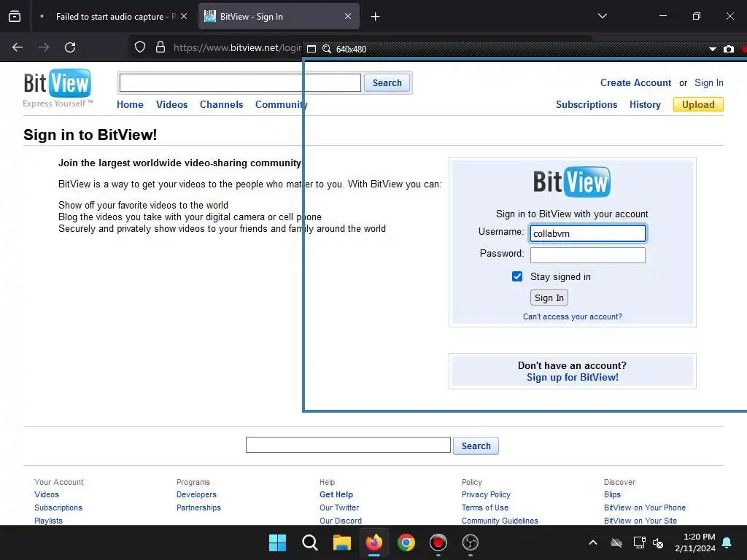Screen dimensions: 747x560
Task: Click the top Search button
Action: tap(387, 83)
